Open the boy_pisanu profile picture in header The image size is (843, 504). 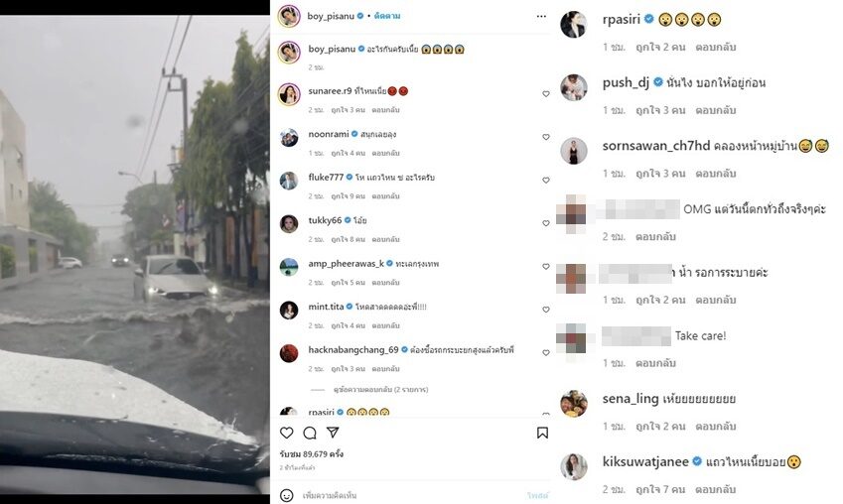tap(289, 16)
